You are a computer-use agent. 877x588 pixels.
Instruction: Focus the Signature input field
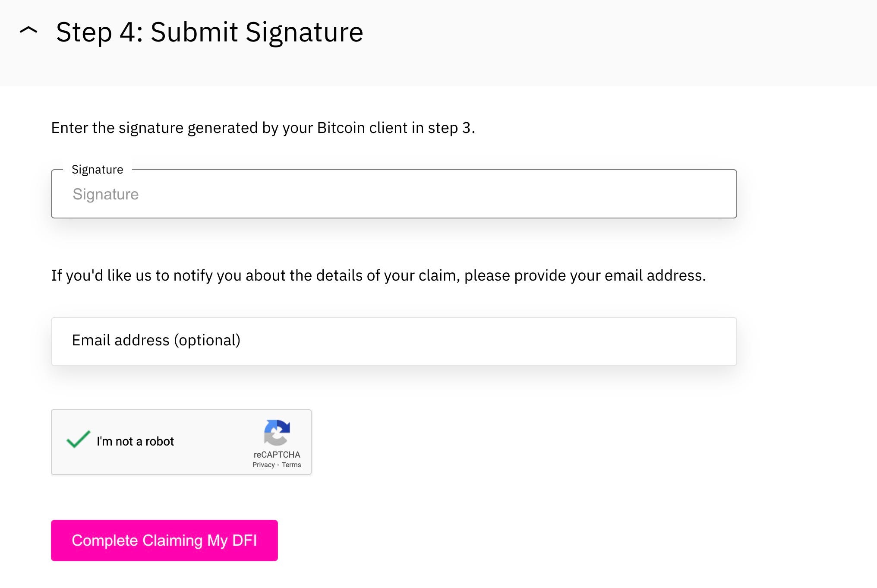click(x=394, y=194)
